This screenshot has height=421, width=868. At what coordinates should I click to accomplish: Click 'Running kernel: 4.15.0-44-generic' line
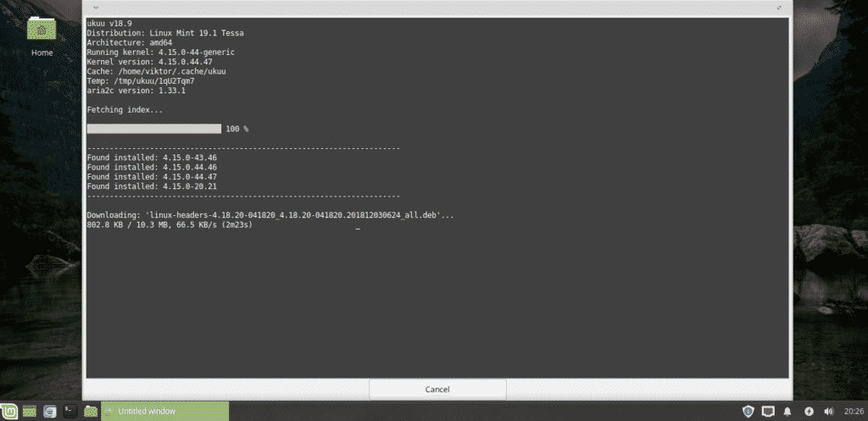click(x=160, y=52)
